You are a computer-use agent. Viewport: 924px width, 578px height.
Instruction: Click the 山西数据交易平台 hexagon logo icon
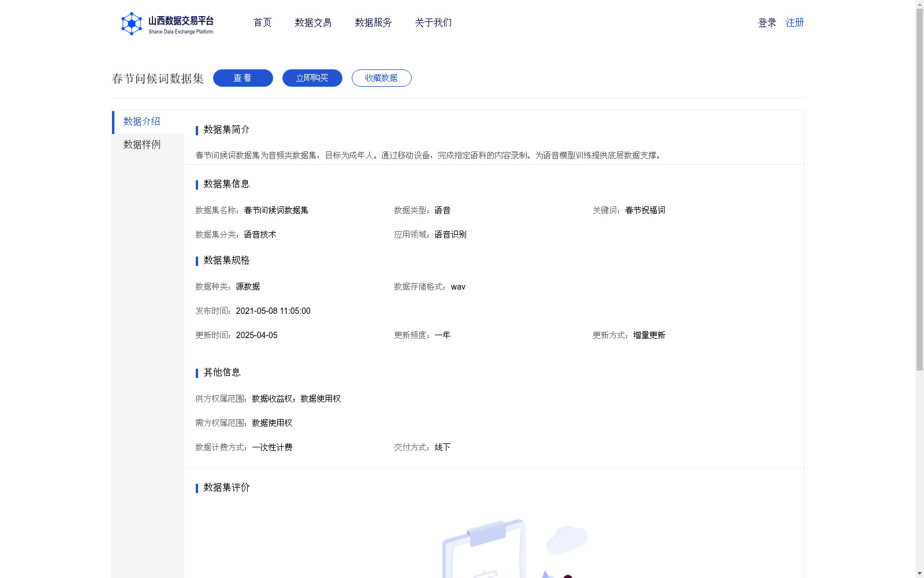pos(131,24)
